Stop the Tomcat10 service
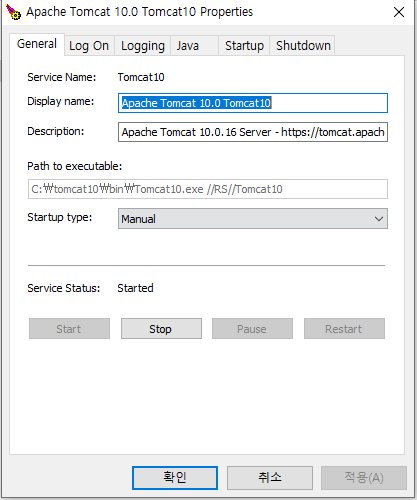The image size is (417, 500). coord(161,329)
